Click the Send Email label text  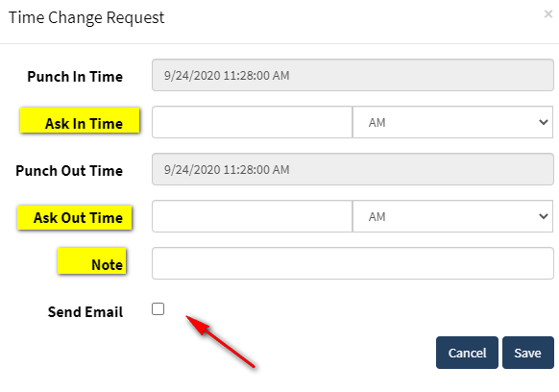[85, 311]
